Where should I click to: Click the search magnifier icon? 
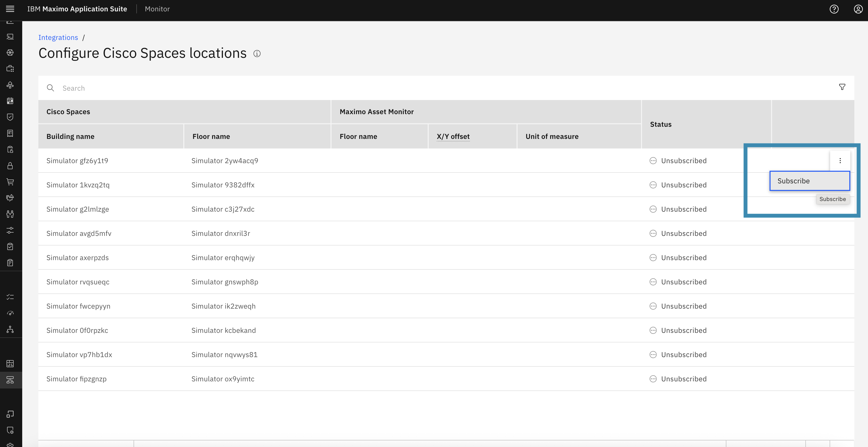pyautogui.click(x=50, y=88)
